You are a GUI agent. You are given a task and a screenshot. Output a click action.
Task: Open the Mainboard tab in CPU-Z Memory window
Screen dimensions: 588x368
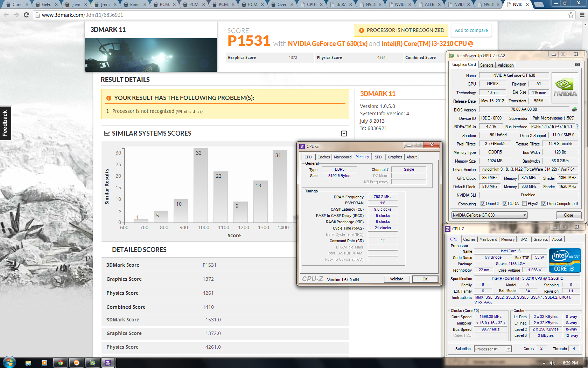[342, 157]
